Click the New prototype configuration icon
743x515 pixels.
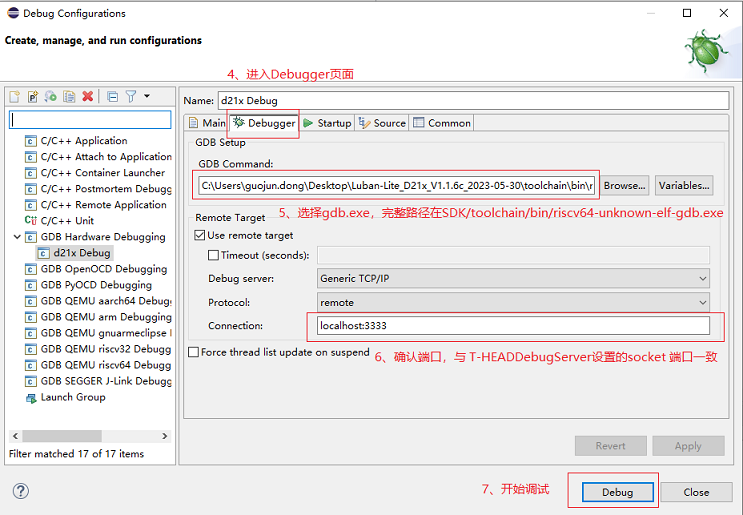coord(33,96)
